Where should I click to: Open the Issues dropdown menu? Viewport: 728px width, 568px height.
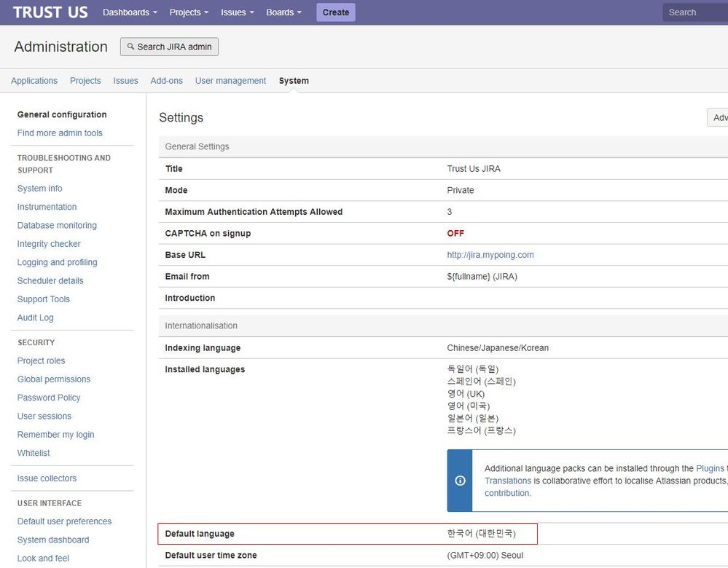coord(238,12)
